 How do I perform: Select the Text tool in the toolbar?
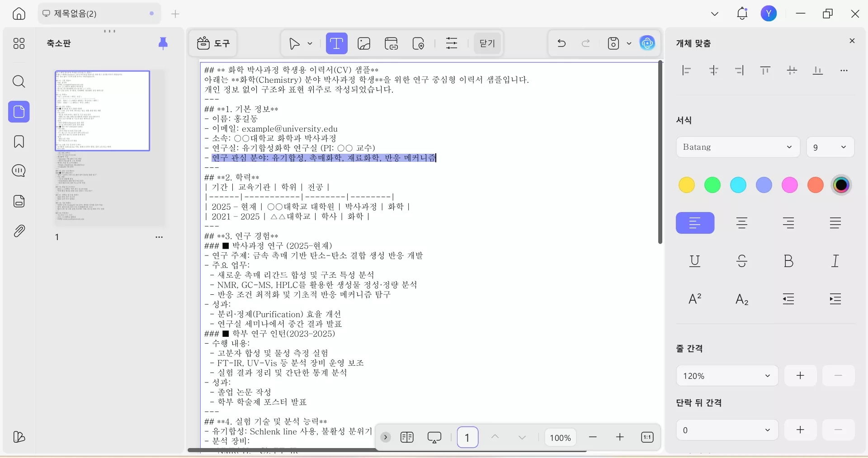pos(337,43)
